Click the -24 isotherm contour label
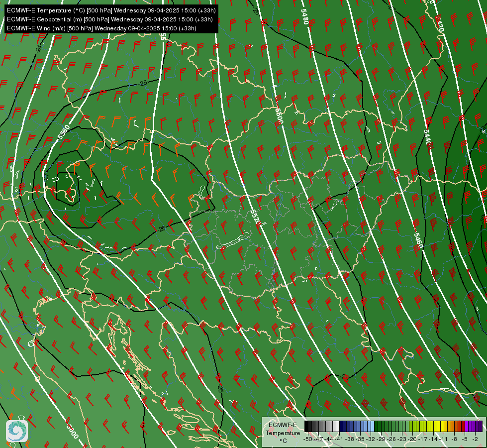 point(38,48)
